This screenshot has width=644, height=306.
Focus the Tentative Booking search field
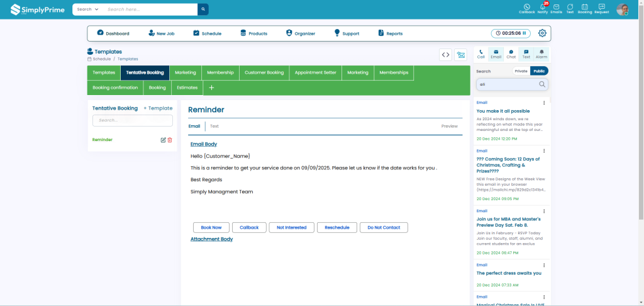tap(132, 120)
